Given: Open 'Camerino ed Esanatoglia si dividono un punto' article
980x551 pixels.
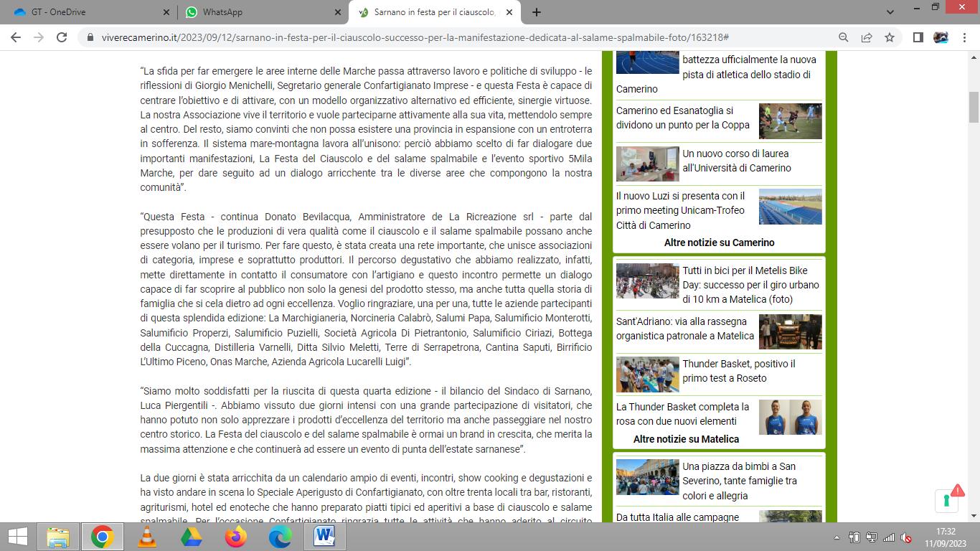Looking at the screenshot, I should pyautogui.click(x=682, y=118).
